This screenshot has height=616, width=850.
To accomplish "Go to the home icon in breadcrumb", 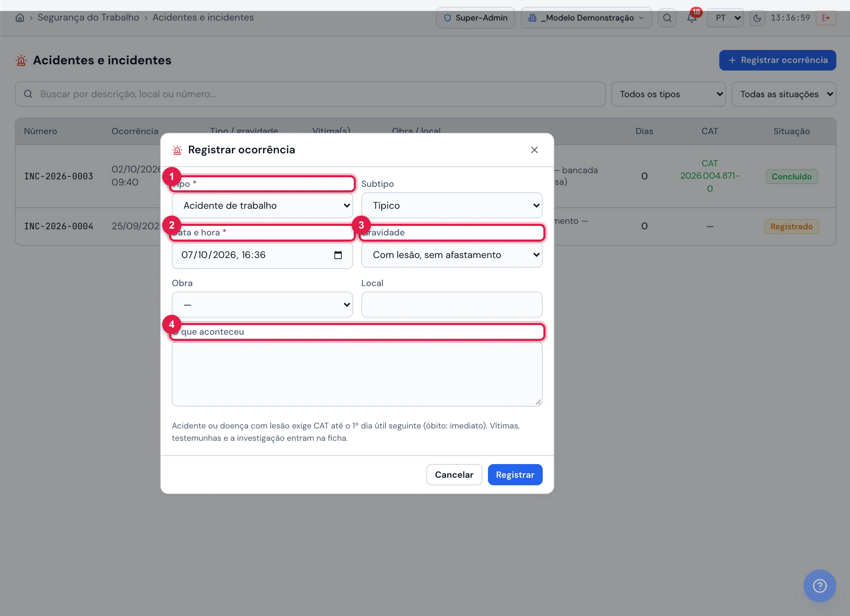I will (x=20, y=17).
